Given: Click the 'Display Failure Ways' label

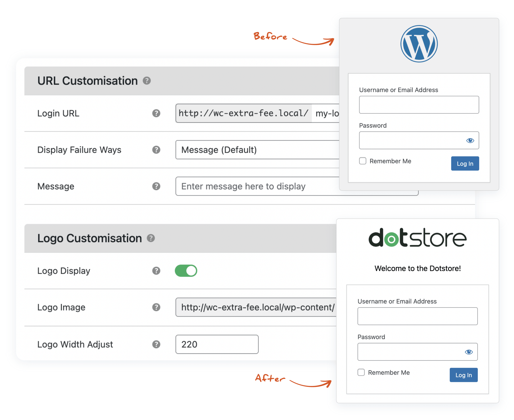Looking at the screenshot, I should [79, 150].
